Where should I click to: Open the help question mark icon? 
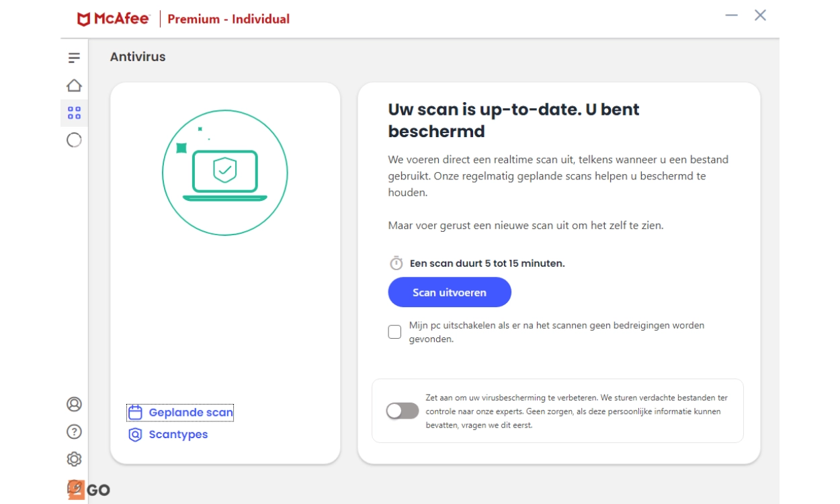tap(74, 431)
